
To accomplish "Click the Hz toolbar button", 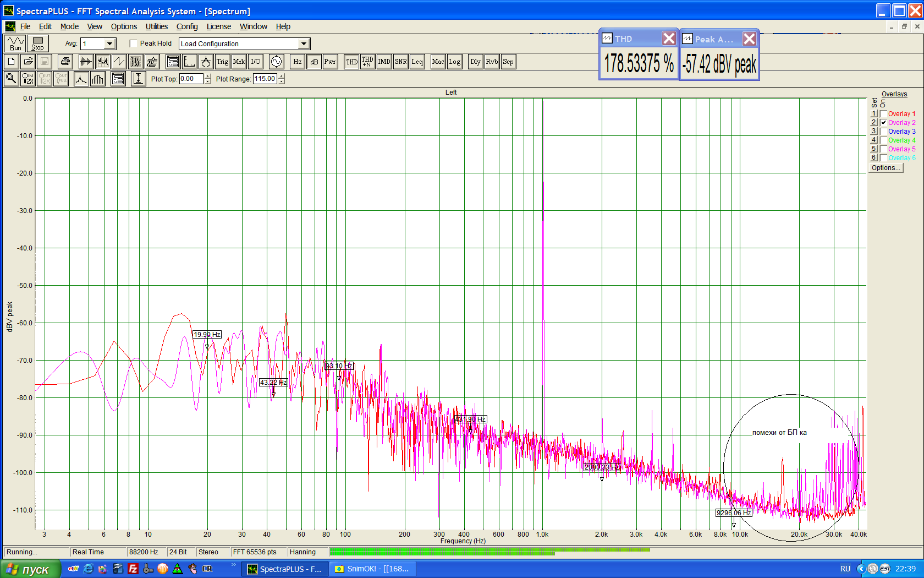I will 297,62.
